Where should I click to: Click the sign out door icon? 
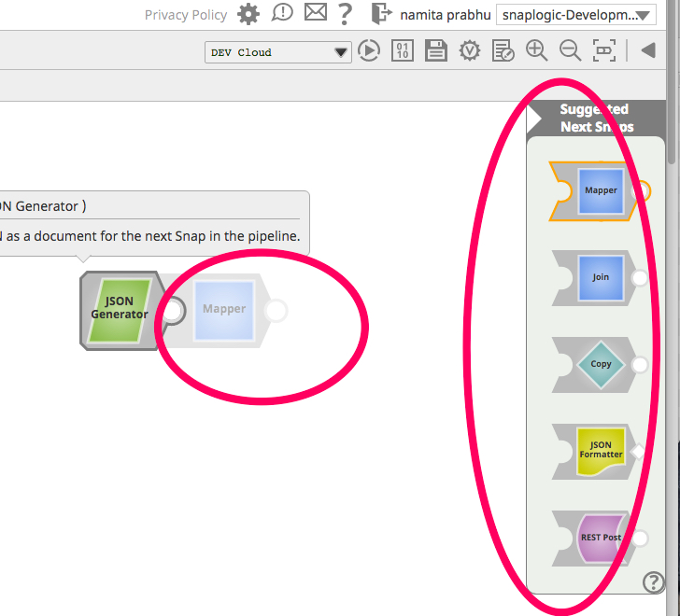(x=381, y=13)
